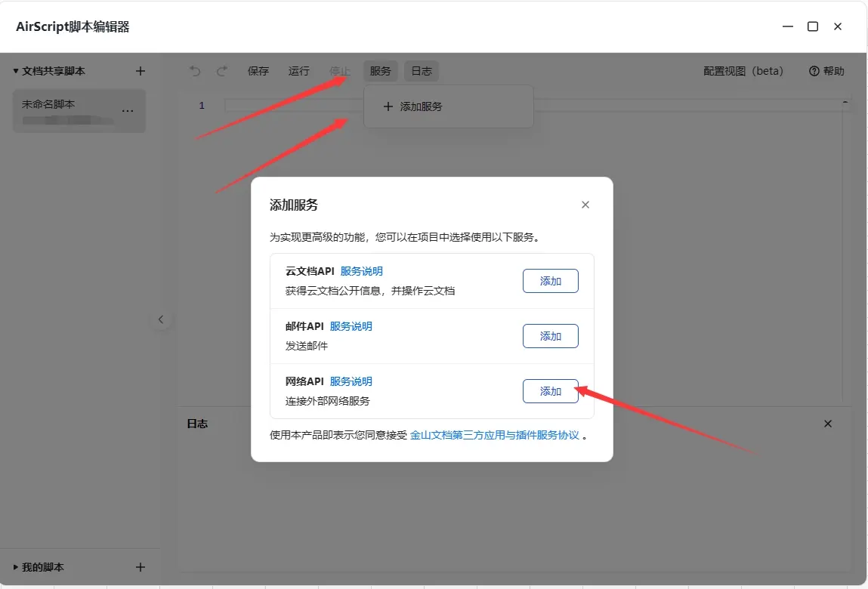This screenshot has width=868, height=589.
Task: Open 服务说明 link for 网络API
Action: [351, 381]
